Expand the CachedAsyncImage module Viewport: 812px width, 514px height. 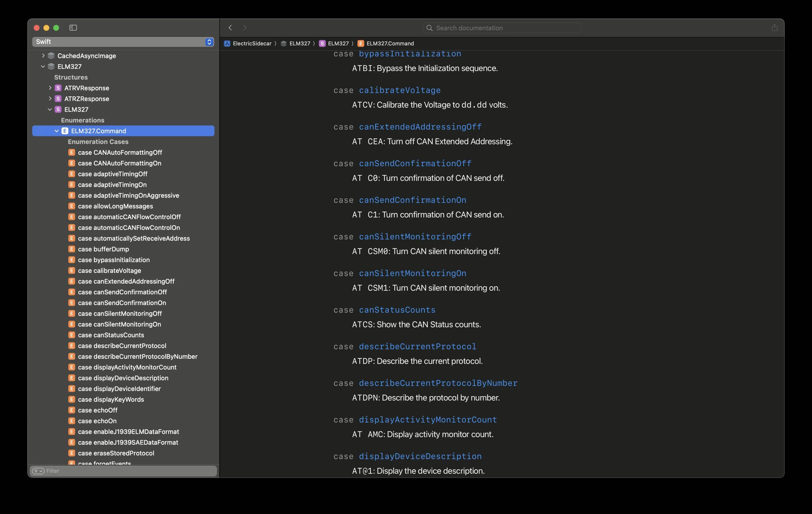[43, 56]
